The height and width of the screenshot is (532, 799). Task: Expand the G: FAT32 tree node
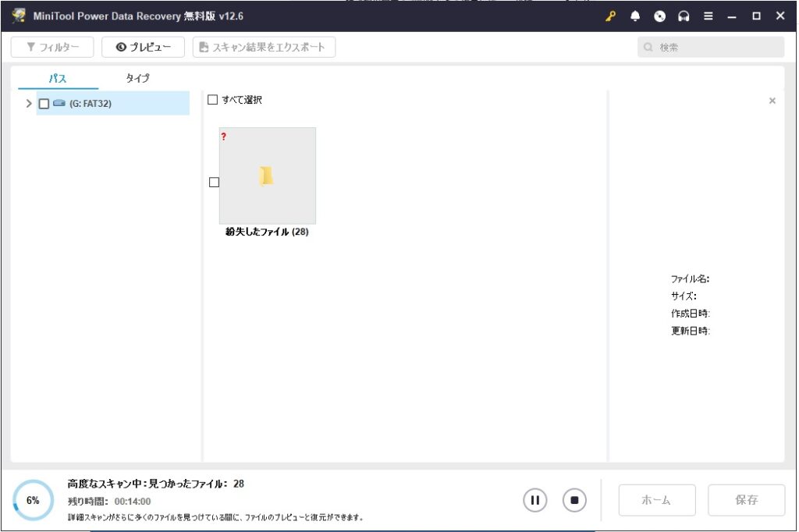click(29, 104)
